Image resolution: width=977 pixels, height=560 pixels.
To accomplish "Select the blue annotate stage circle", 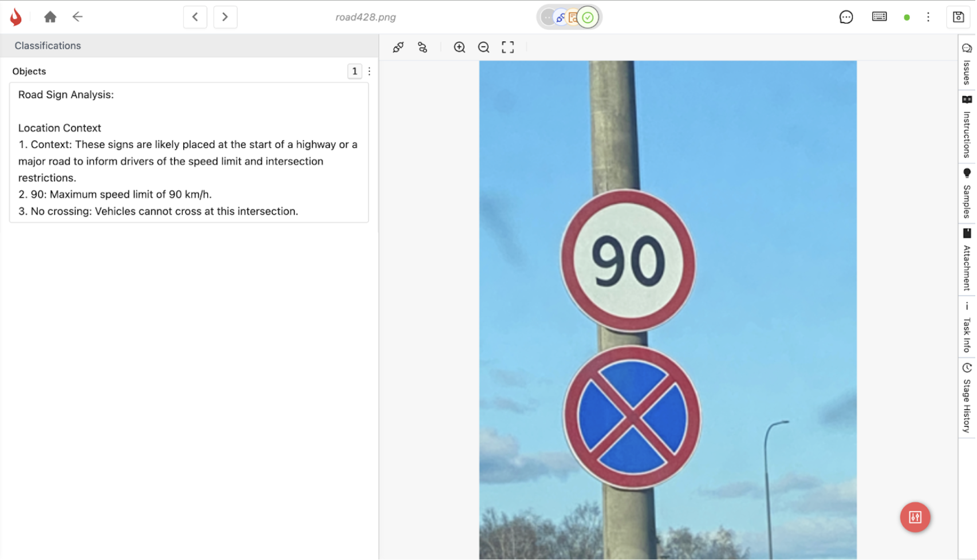I will tap(561, 18).
